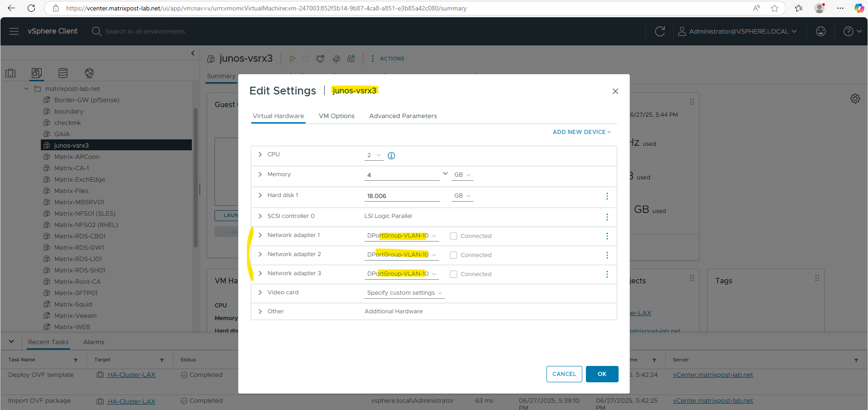868x410 pixels.
Task: Expand Network adapter 3 details
Action: pos(260,273)
